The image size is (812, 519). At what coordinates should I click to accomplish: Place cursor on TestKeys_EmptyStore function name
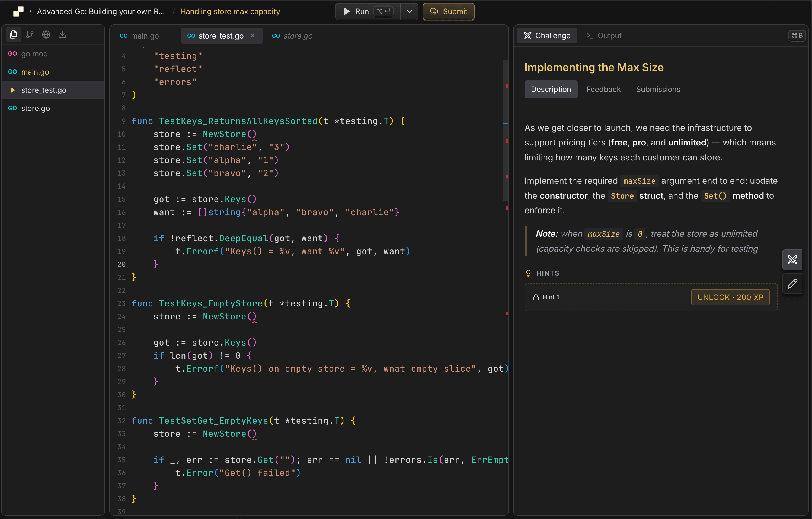click(x=211, y=303)
